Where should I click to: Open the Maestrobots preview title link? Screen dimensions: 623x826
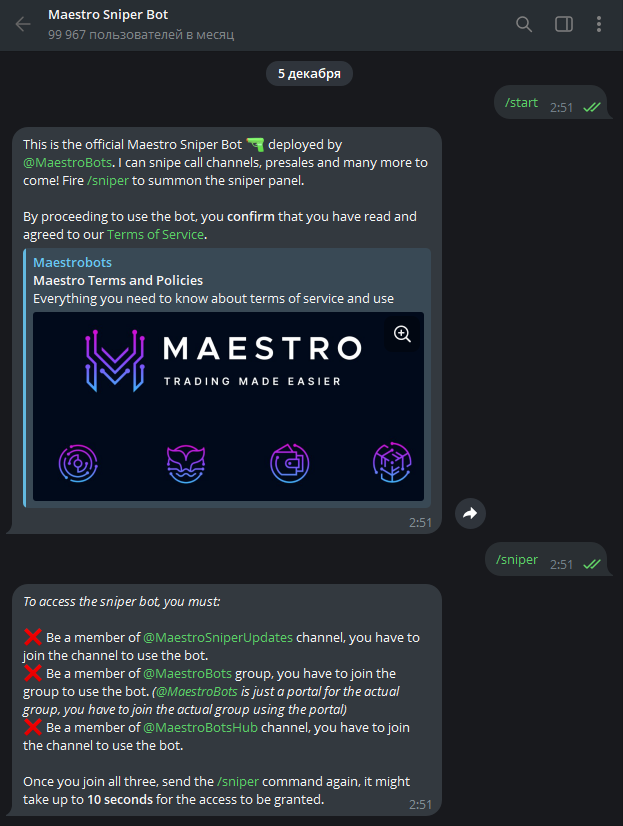click(73, 262)
